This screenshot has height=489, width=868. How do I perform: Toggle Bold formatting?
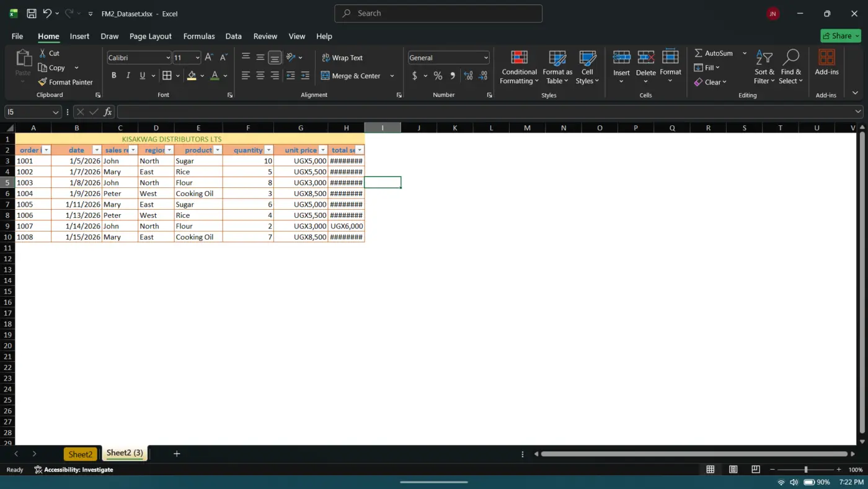(114, 76)
